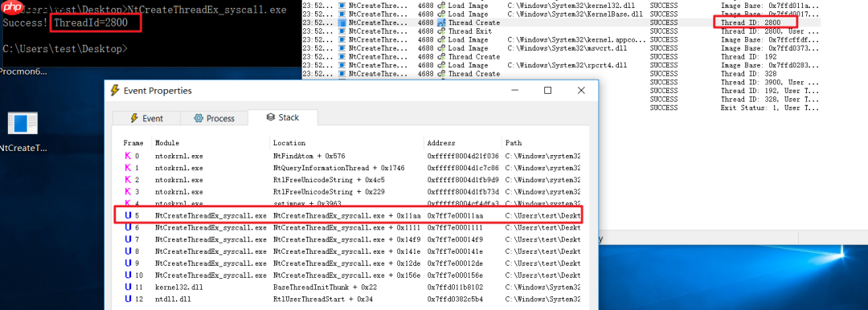This screenshot has width=868, height=310.
Task: Click the ThreadId=2800 output in command prompt
Action: pos(91,22)
